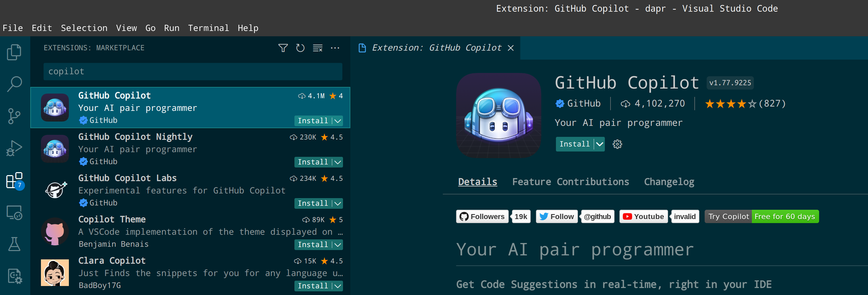Click GitHub Copilot Labs list icon
This screenshot has height=295, width=868.
tap(56, 190)
